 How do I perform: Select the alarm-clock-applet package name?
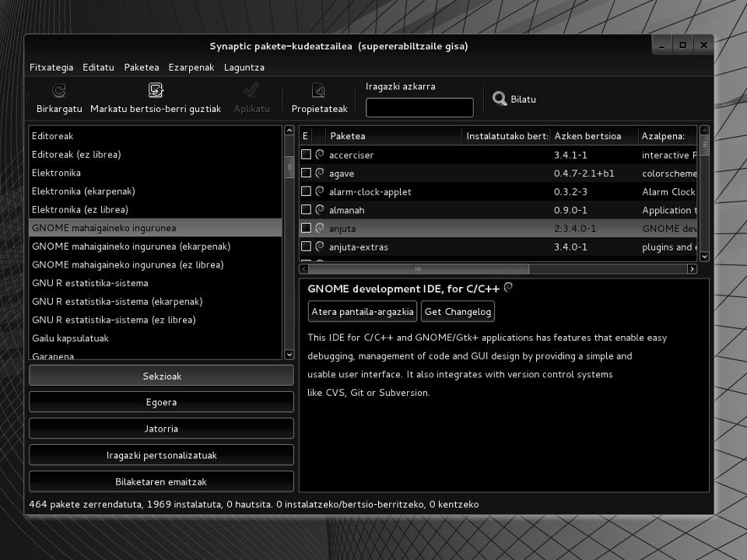click(370, 192)
